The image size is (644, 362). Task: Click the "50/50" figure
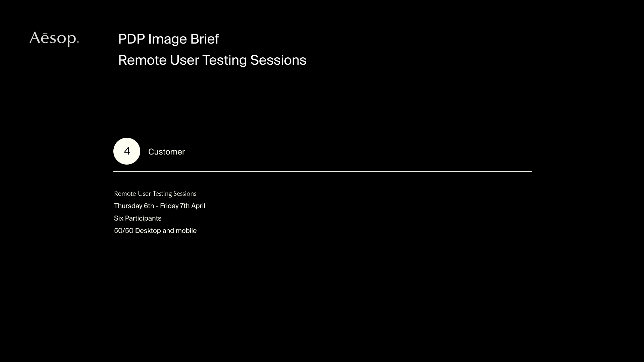pos(123,231)
